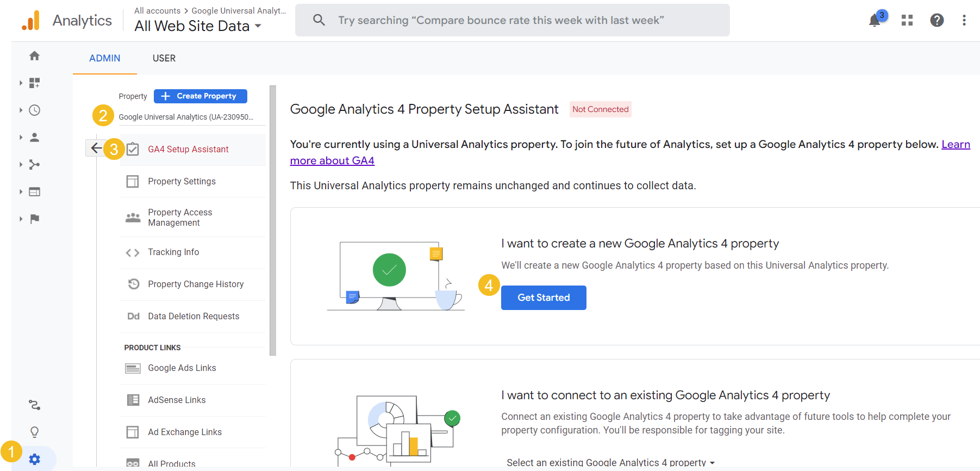This screenshot has width=980, height=471.
Task: Click the monitor illustration for new property
Action: point(396,275)
